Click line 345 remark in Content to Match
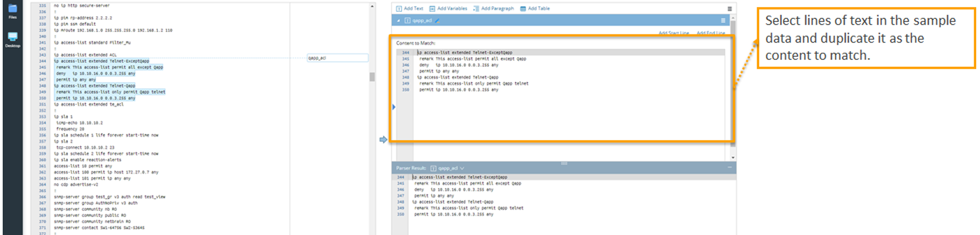 coord(473,59)
